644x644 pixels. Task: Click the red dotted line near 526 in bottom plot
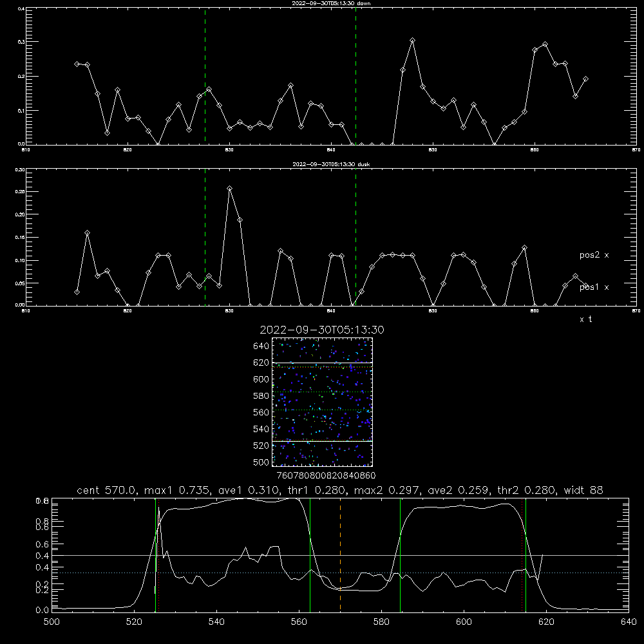158,554
